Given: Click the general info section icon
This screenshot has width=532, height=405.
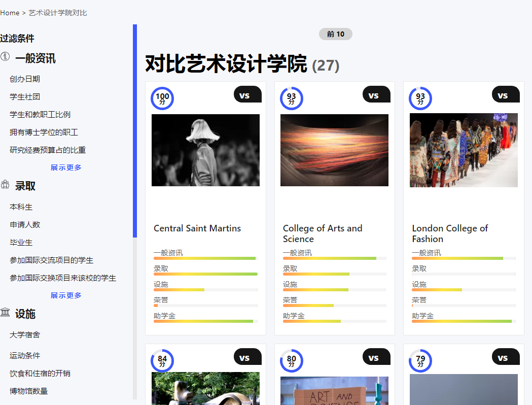Looking at the screenshot, I should click(x=5, y=56).
